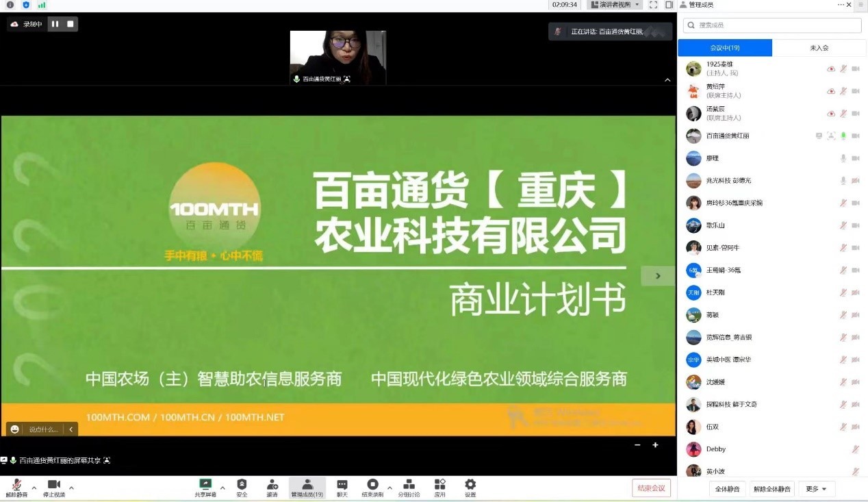Viewport: 868px width, 502px height.
Task: Click the fullscreen icon in the top bar
Action: [653, 5]
